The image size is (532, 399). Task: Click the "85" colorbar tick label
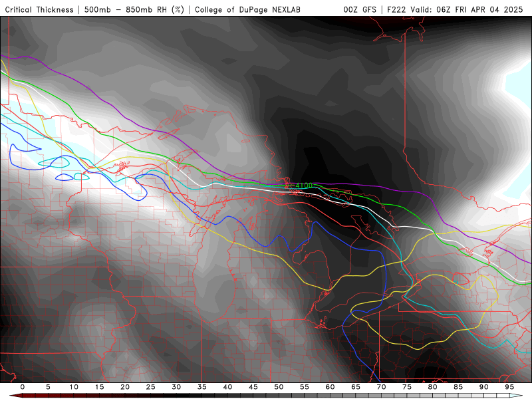point(458,387)
